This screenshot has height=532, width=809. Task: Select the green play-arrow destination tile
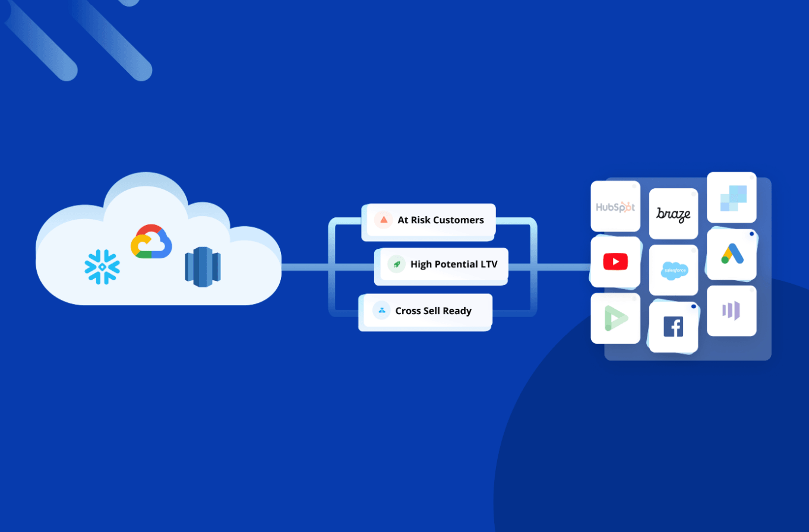tap(615, 318)
